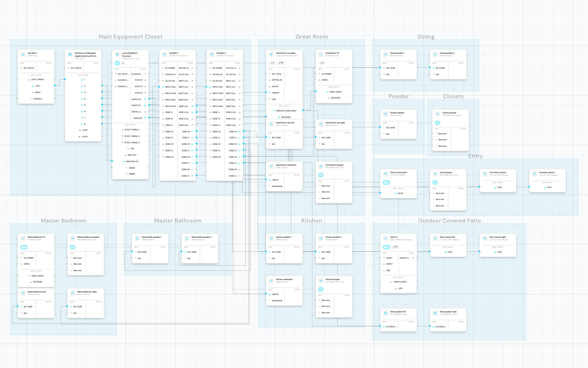Select HDMI OUT (eARC/ARC) on Great Room soundbar
This screenshot has width=588, height=368.
point(284,111)
